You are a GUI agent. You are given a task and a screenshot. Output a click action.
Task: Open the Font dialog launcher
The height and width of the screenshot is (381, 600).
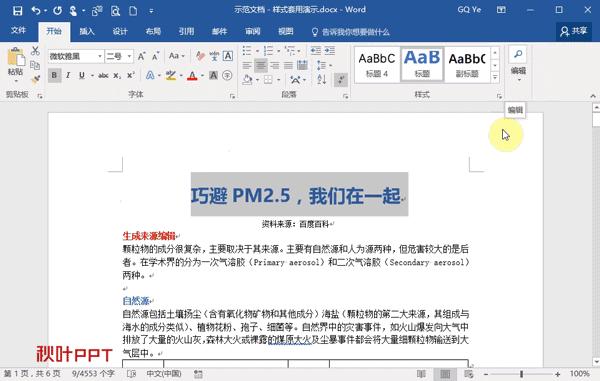click(x=232, y=96)
